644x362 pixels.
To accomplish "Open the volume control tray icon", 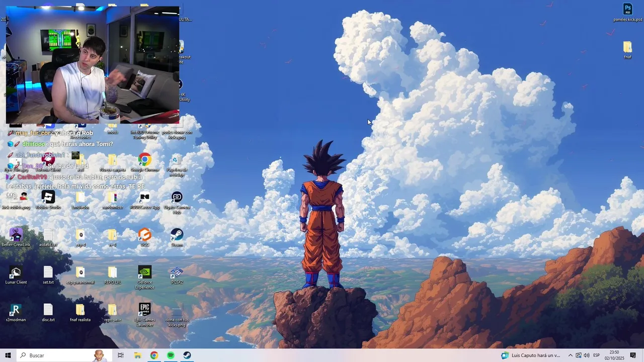I will click(587, 355).
